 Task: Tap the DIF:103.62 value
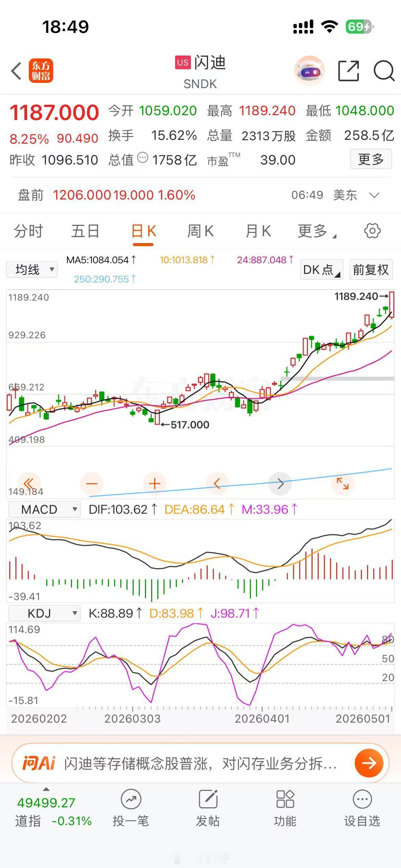click(123, 509)
